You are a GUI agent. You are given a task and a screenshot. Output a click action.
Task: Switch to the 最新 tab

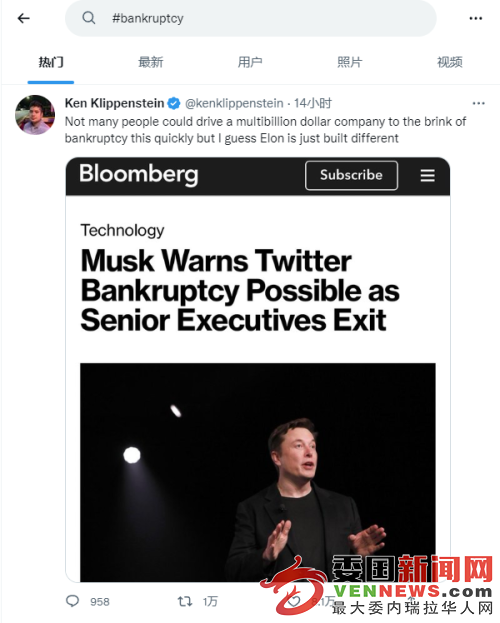click(151, 62)
